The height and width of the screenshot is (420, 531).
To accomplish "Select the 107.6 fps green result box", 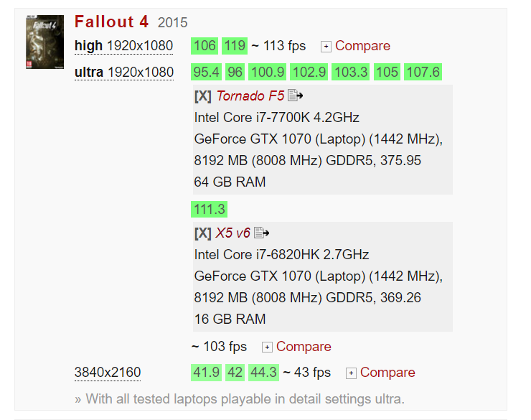I will pos(423,72).
